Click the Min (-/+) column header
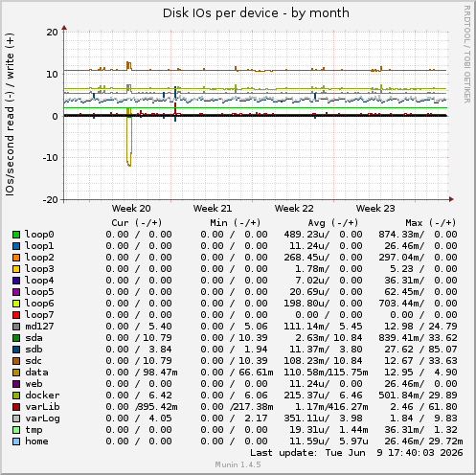The width and height of the screenshot is (476, 475). pyautogui.click(x=236, y=223)
